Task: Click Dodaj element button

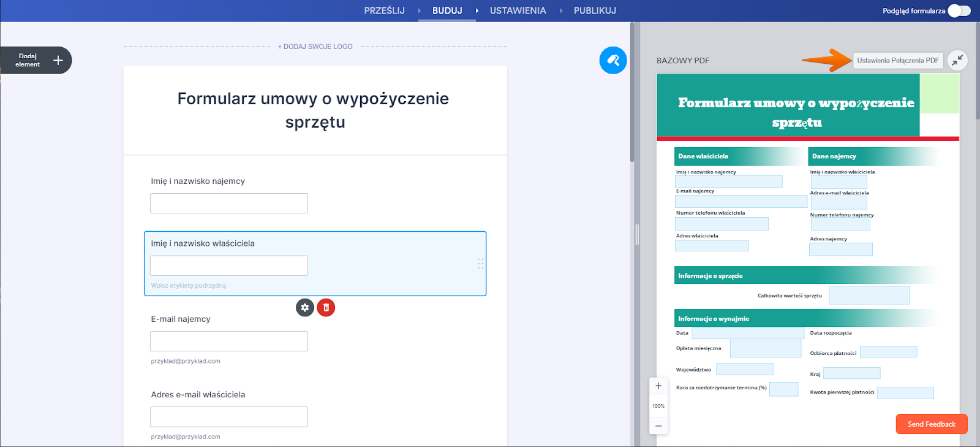Action: click(36, 60)
